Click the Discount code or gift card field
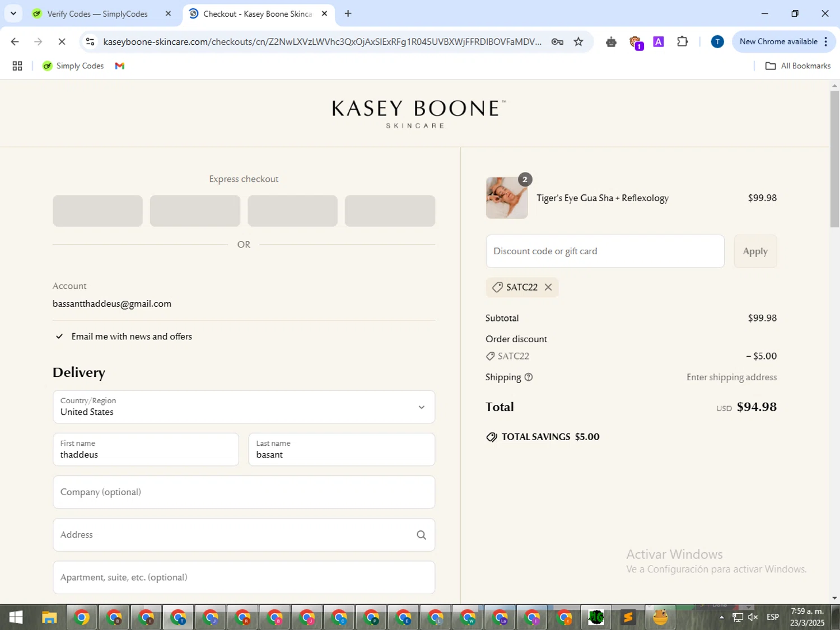Image resolution: width=840 pixels, height=630 pixels. [x=605, y=251]
